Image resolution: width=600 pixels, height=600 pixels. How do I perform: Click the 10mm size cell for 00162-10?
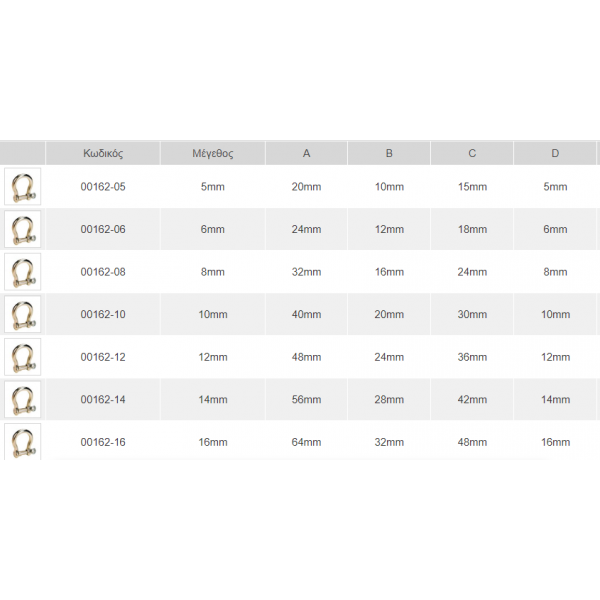(x=212, y=314)
